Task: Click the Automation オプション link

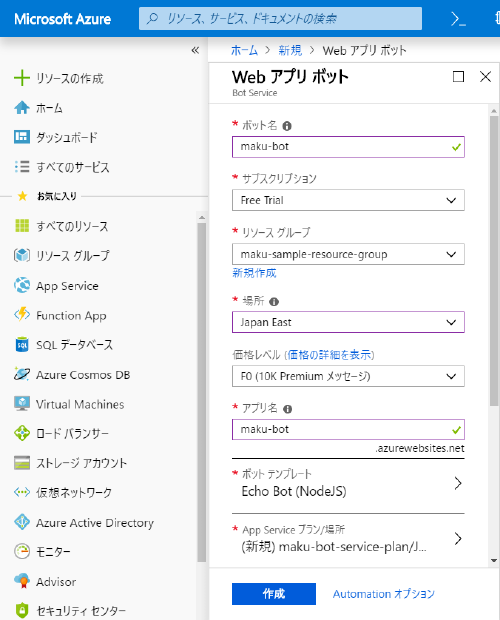Action: [383, 594]
